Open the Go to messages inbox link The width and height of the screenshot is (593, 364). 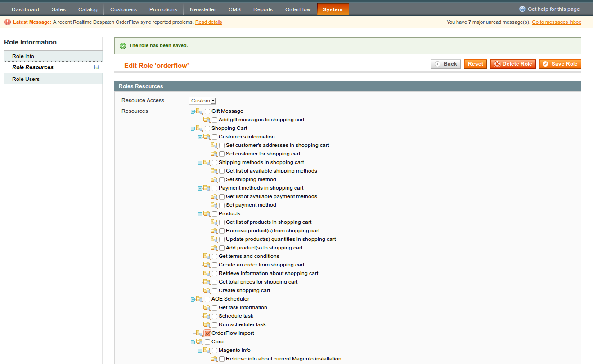click(557, 22)
